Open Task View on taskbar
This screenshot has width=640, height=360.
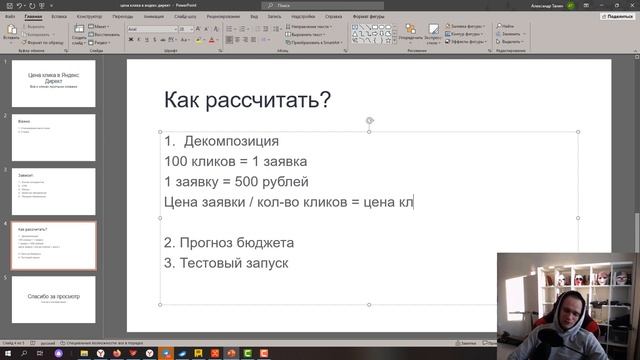pyautogui.click(x=40, y=353)
